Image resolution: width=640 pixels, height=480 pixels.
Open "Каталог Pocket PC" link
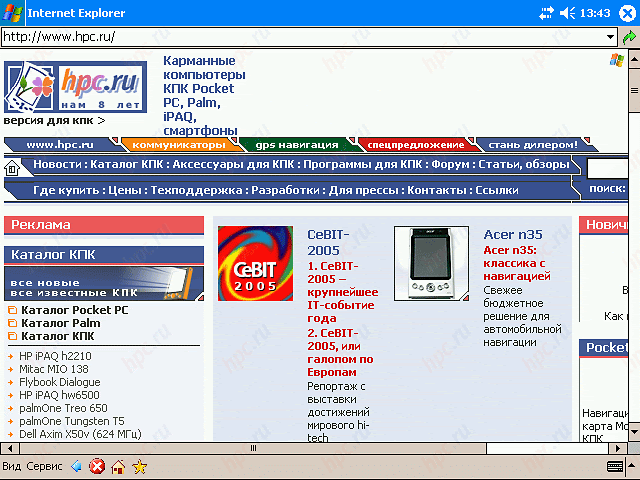point(75,310)
